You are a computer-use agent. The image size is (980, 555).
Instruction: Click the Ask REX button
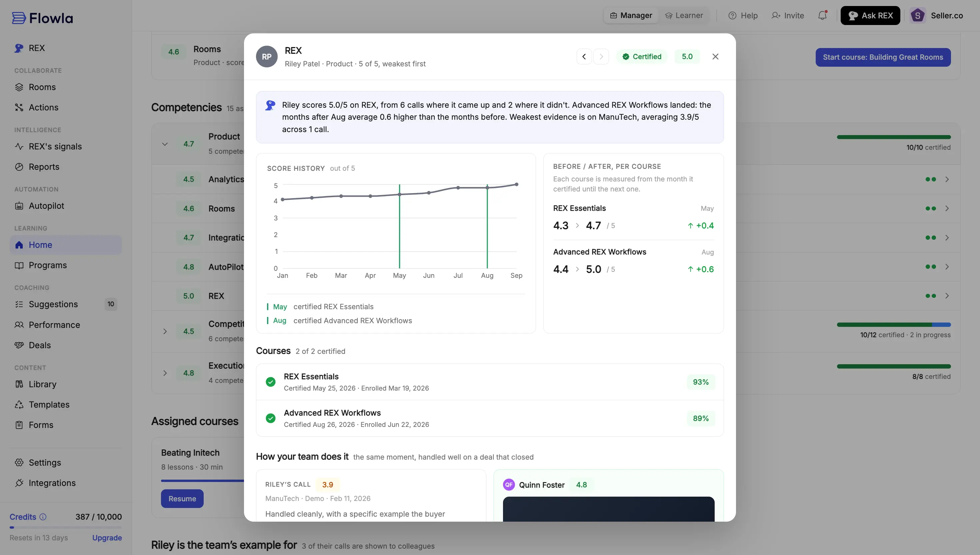point(870,16)
